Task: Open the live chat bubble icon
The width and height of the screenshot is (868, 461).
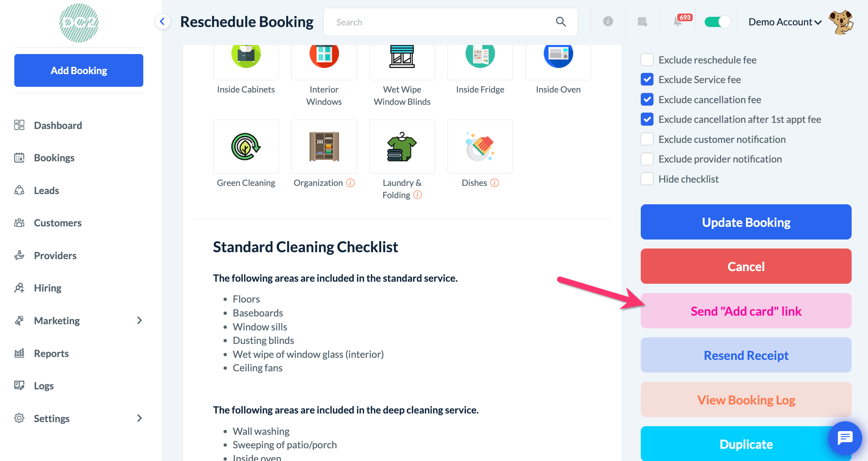Action: [x=845, y=438]
